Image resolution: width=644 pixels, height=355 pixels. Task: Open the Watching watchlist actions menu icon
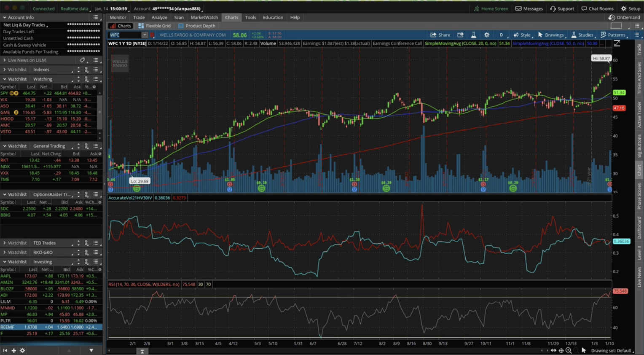(x=96, y=79)
